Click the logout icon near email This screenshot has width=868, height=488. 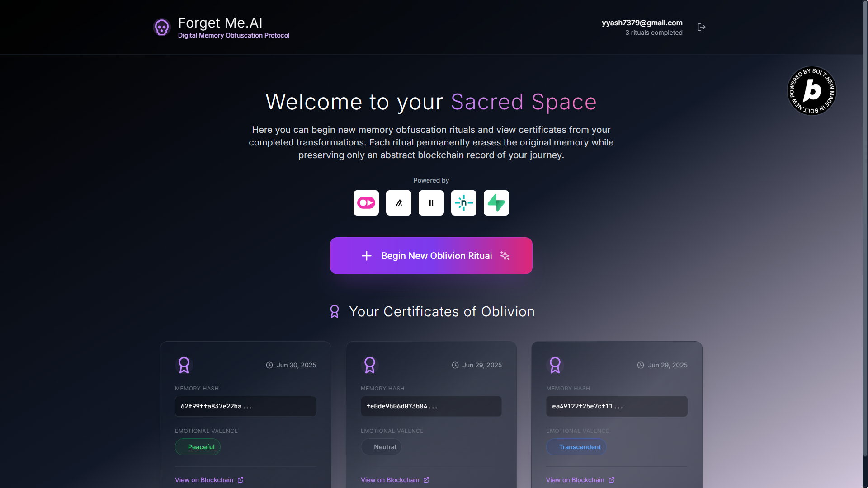701,27
